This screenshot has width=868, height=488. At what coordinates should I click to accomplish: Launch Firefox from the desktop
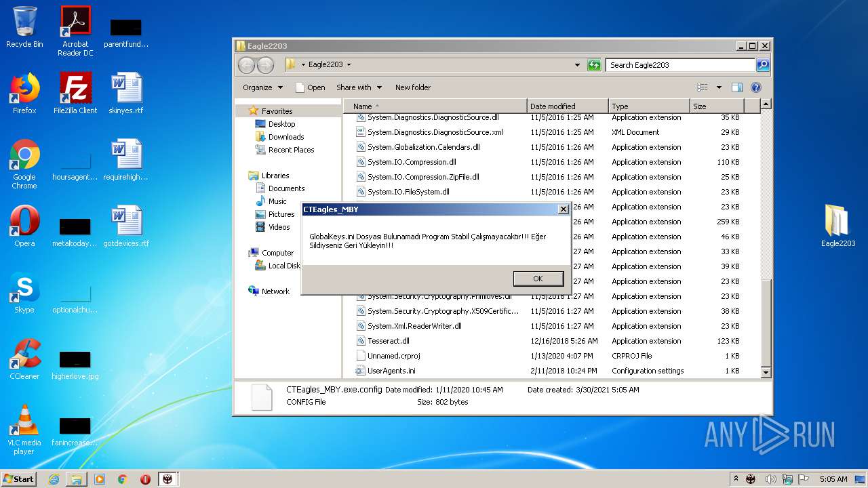point(24,94)
